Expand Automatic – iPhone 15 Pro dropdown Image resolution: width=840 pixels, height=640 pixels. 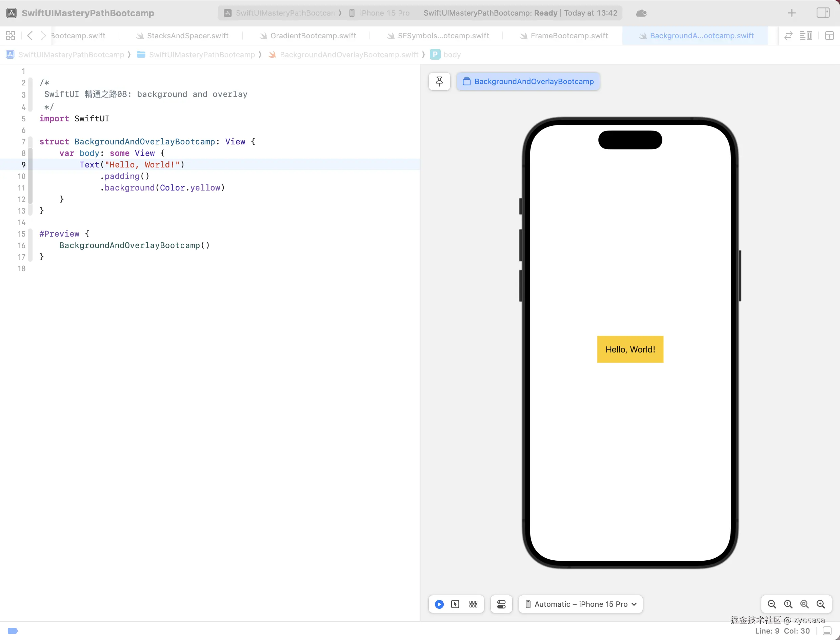[x=581, y=604]
